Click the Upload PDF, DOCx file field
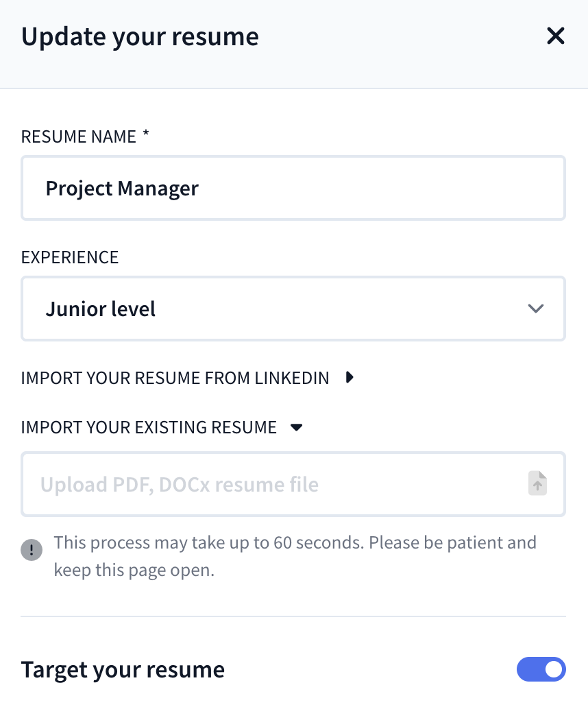The width and height of the screenshot is (588, 709). 274,484
